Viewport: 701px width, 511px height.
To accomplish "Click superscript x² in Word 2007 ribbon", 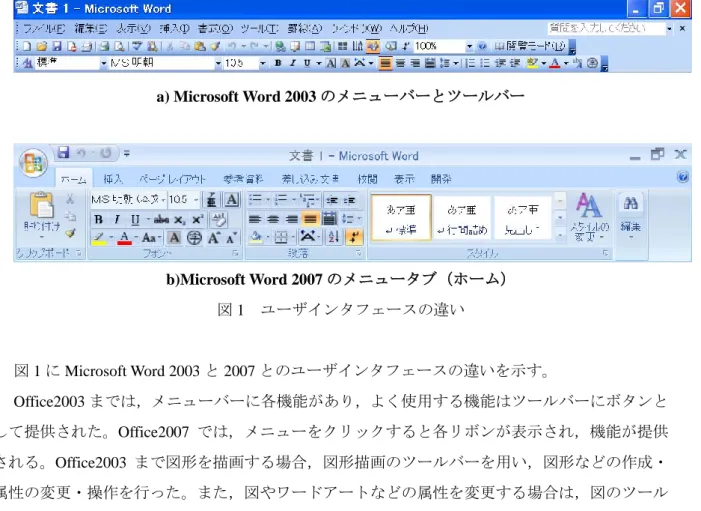I will [x=198, y=220].
